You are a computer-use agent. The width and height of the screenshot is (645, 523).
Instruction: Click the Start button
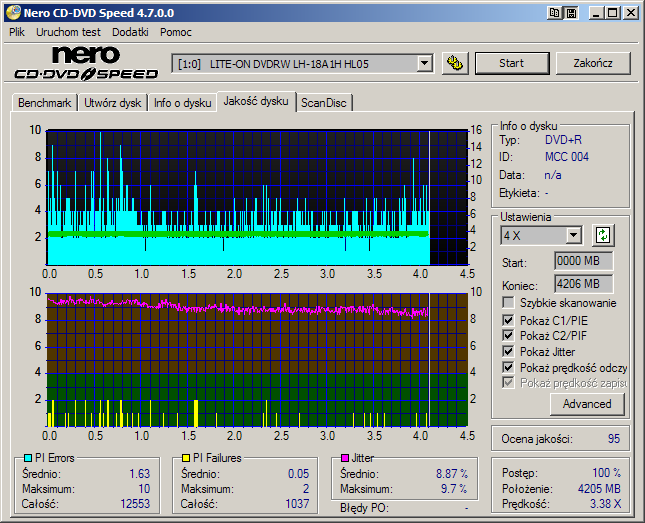click(x=512, y=63)
